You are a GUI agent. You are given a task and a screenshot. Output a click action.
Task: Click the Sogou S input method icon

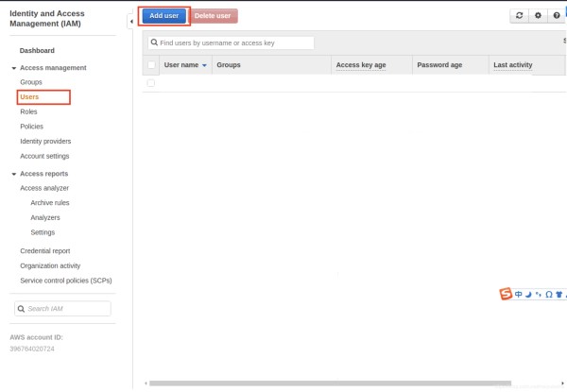(506, 294)
